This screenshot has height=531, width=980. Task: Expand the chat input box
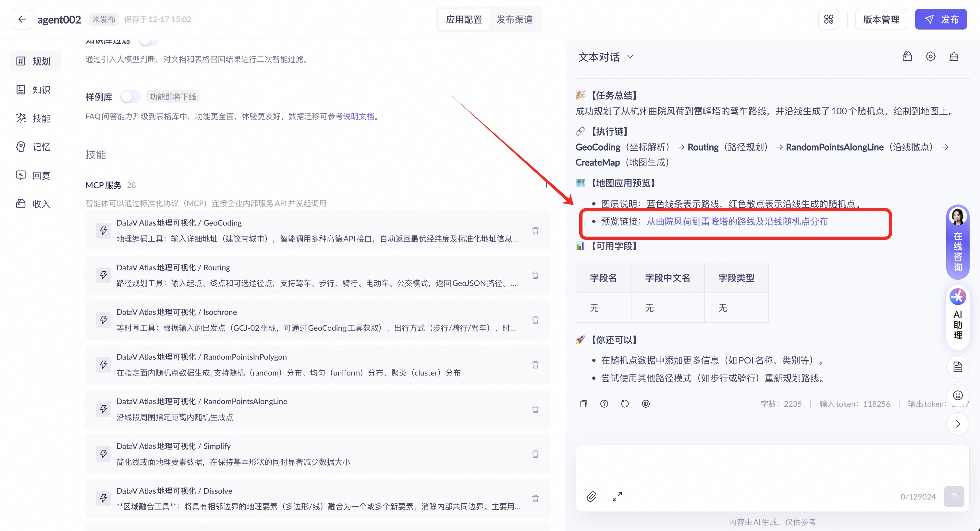(617, 496)
